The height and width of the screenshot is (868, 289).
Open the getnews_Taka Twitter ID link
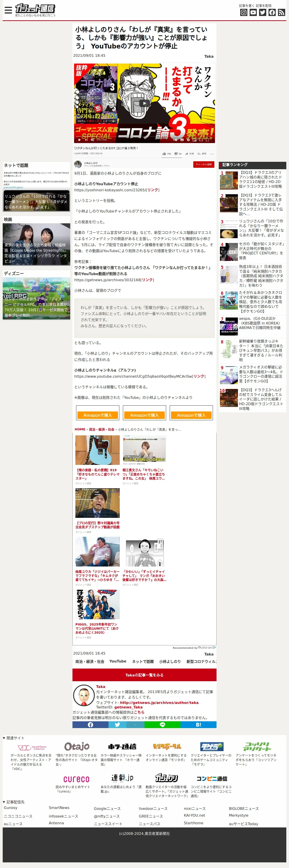pos(128,707)
